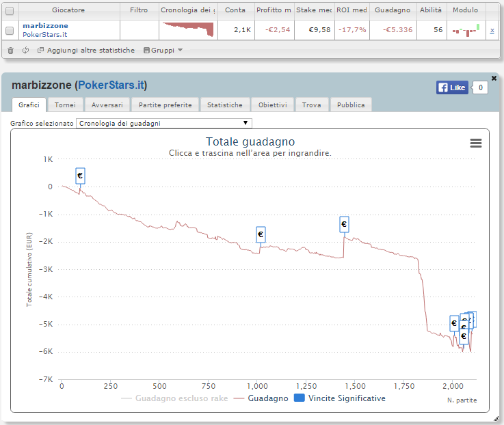Remove marbizzone row with x link
This screenshot has width=504, height=425.
(492, 31)
